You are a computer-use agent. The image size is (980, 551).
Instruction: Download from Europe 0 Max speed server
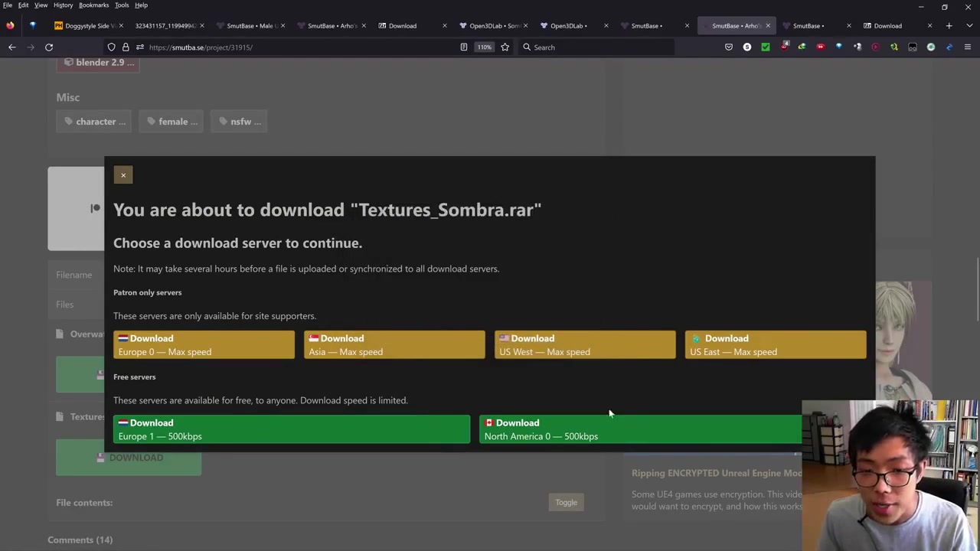(x=204, y=345)
